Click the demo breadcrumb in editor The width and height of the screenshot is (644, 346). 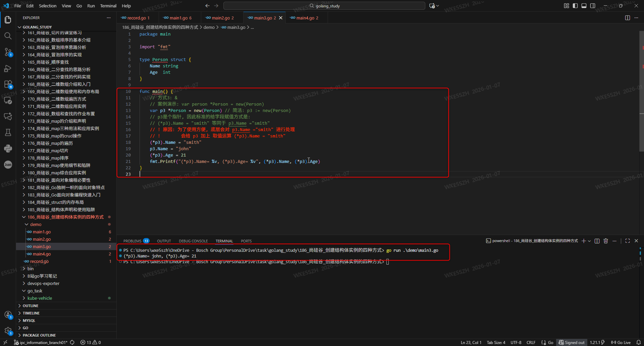tap(209, 27)
